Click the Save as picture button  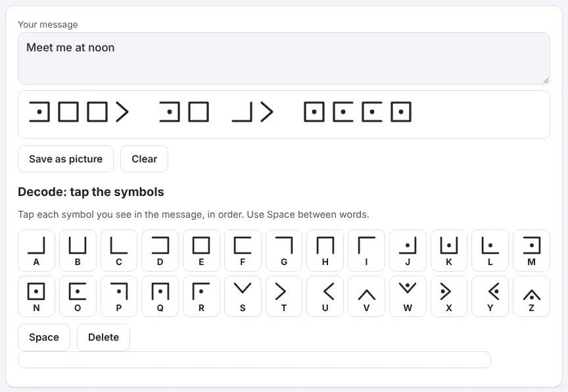[66, 159]
